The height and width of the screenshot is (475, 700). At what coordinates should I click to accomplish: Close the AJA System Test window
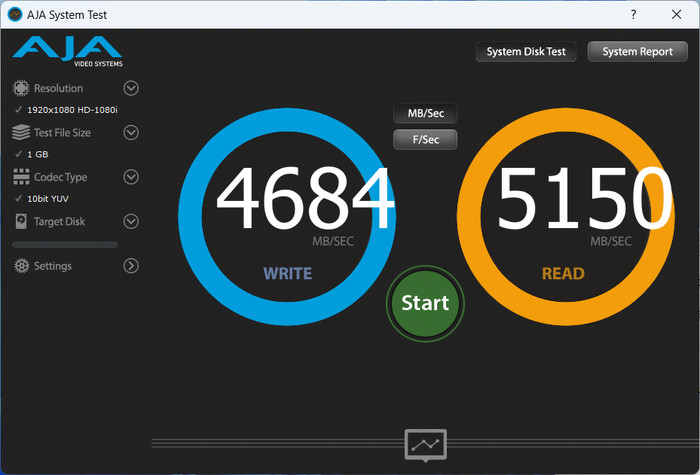676,14
